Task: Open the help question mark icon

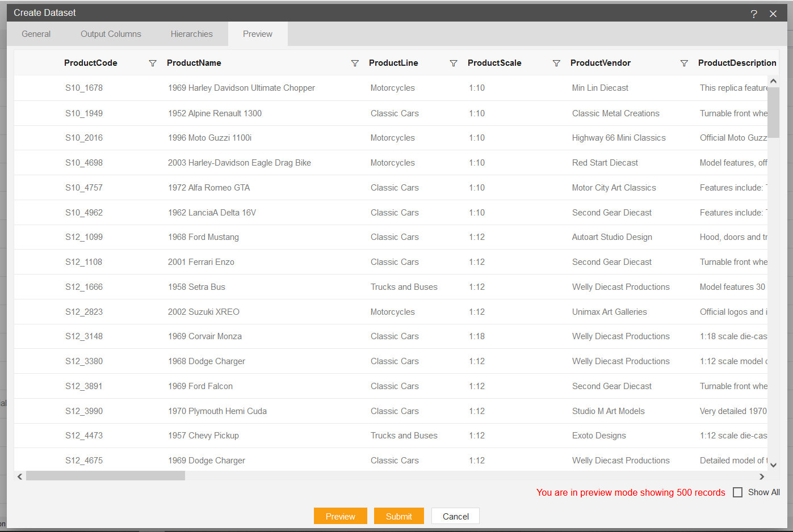Action: [754, 14]
